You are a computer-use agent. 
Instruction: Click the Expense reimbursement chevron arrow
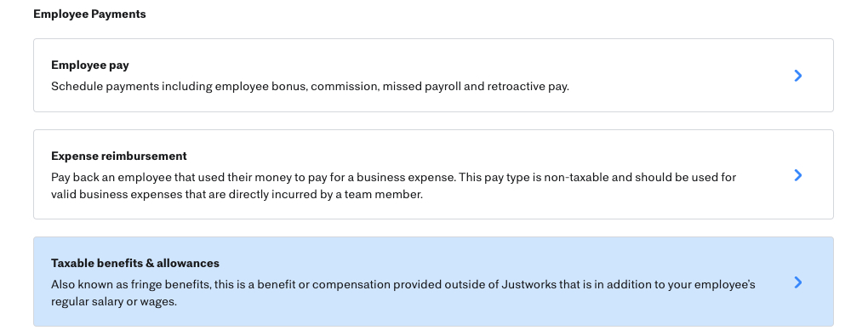[x=797, y=175]
